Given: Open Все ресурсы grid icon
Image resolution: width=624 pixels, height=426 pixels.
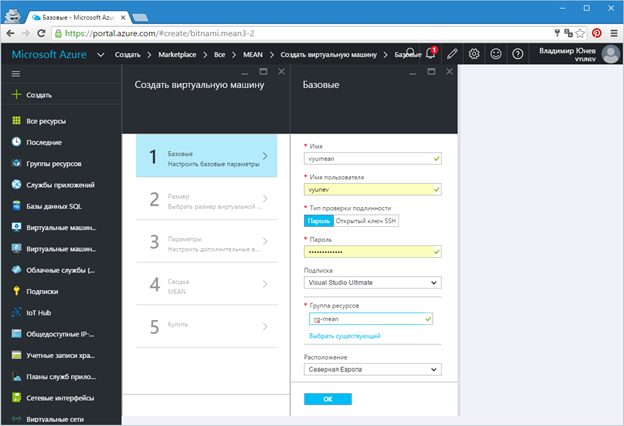Looking at the screenshot, I should (16, 121).
